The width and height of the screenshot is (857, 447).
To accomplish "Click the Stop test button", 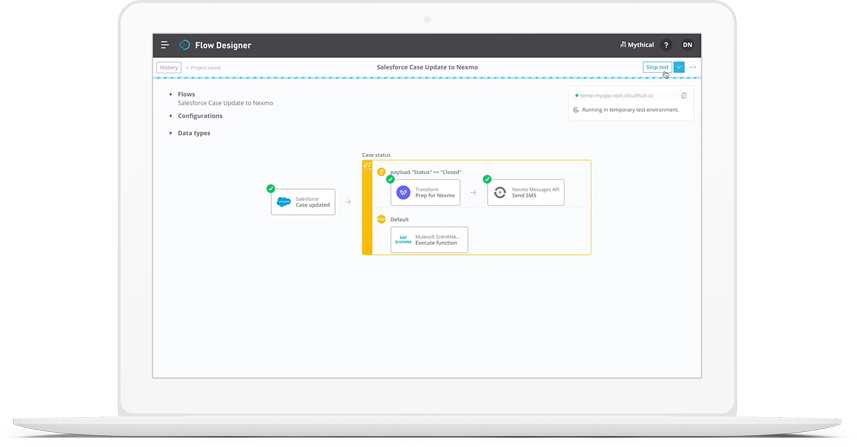I will [657, 67].
